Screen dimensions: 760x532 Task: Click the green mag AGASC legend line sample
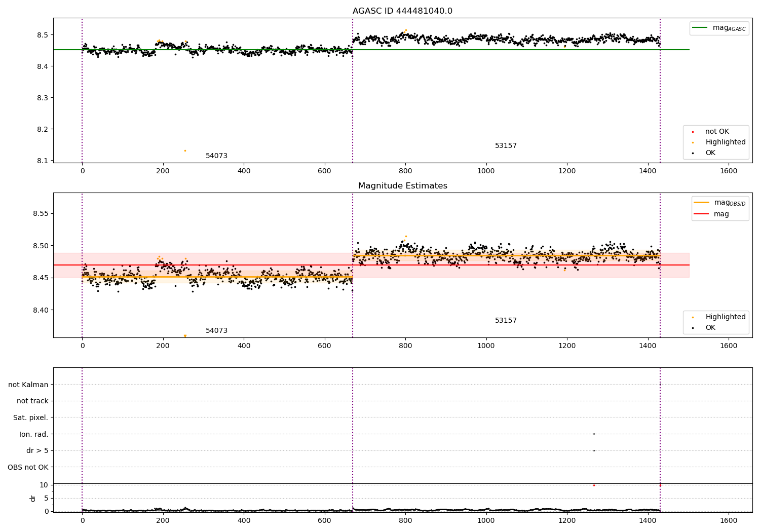point(700,28)
